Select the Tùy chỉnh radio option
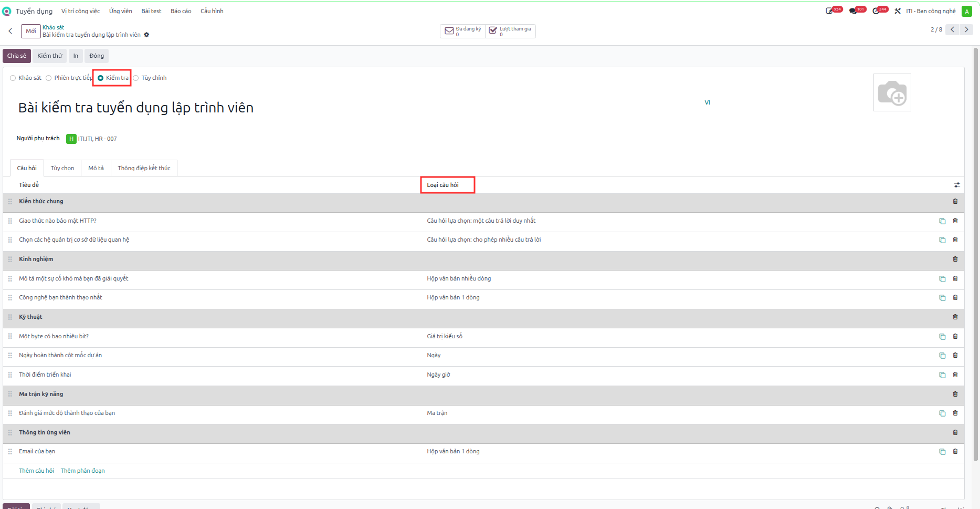 pyautogui.click(x=135, y=78)
